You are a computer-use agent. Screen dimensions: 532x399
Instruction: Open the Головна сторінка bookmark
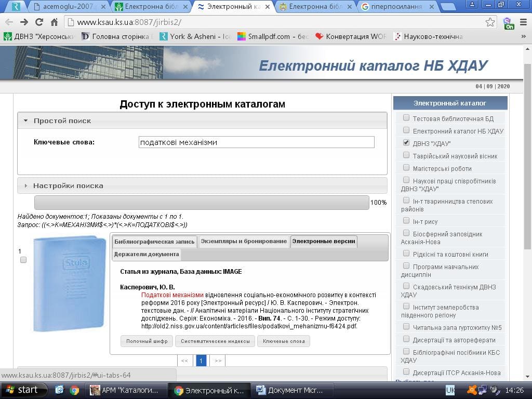pos(117,36)
